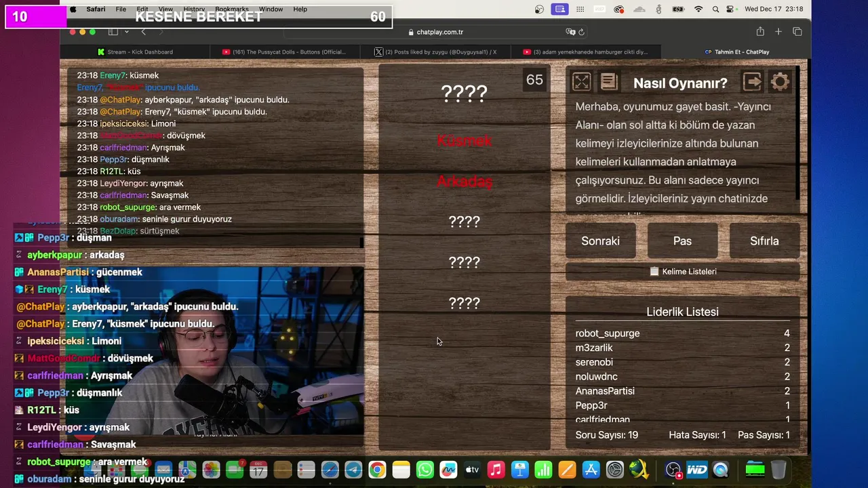Open Telegram from the Dock
Viewport: 868px width, 488px height.
point(353,469)
